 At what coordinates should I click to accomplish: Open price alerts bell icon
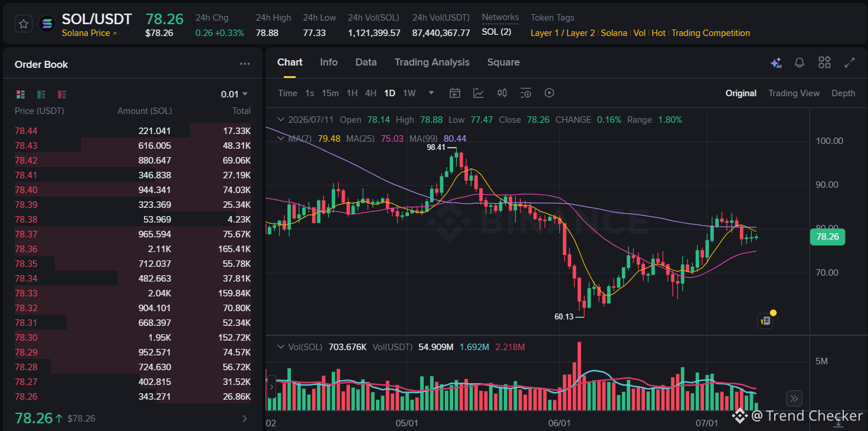point(800,63)
